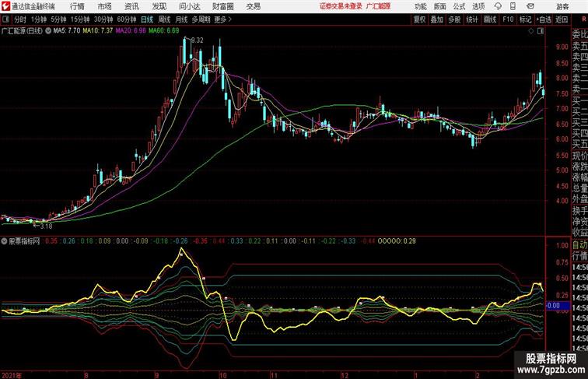Click the 叠加 overlay button
Screen dimensions: 588x379
click(x=437, y=19)
